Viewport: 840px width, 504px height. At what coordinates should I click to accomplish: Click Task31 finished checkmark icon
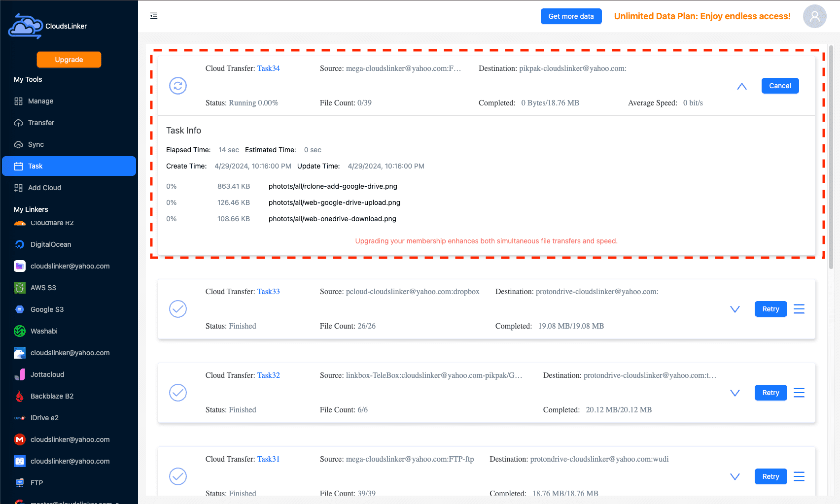coord(178,476)
